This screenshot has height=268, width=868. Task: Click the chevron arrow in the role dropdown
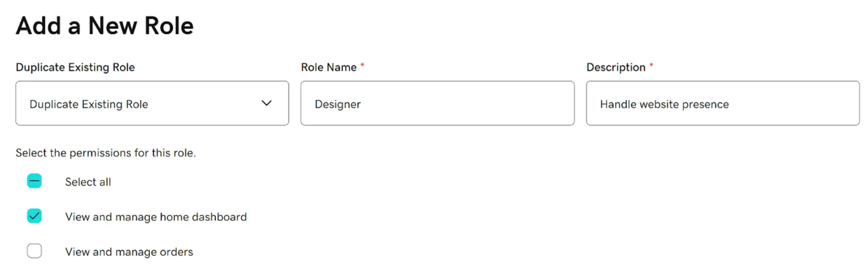pyautogui.click(x=267, y=103)
